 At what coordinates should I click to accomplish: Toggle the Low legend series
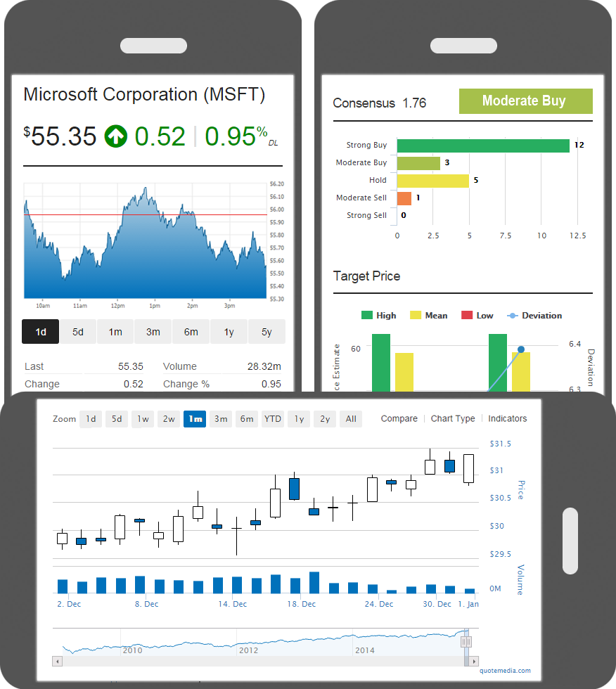(x=477, y=316)
